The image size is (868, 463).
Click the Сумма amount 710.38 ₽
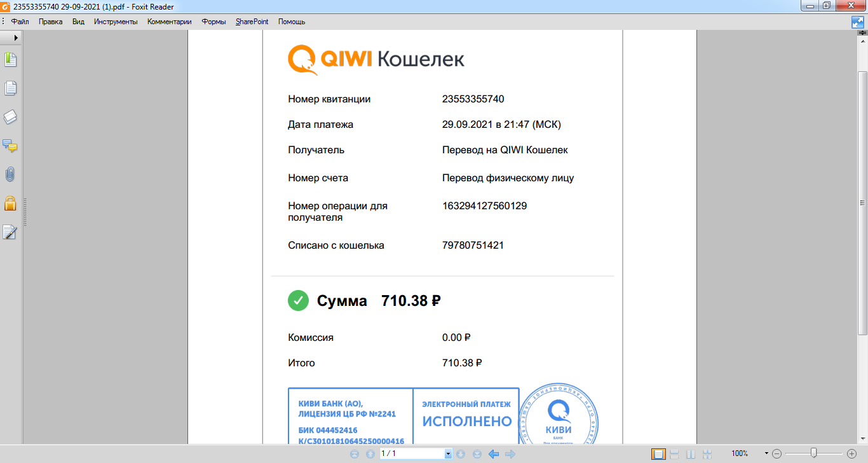point(411,301)
